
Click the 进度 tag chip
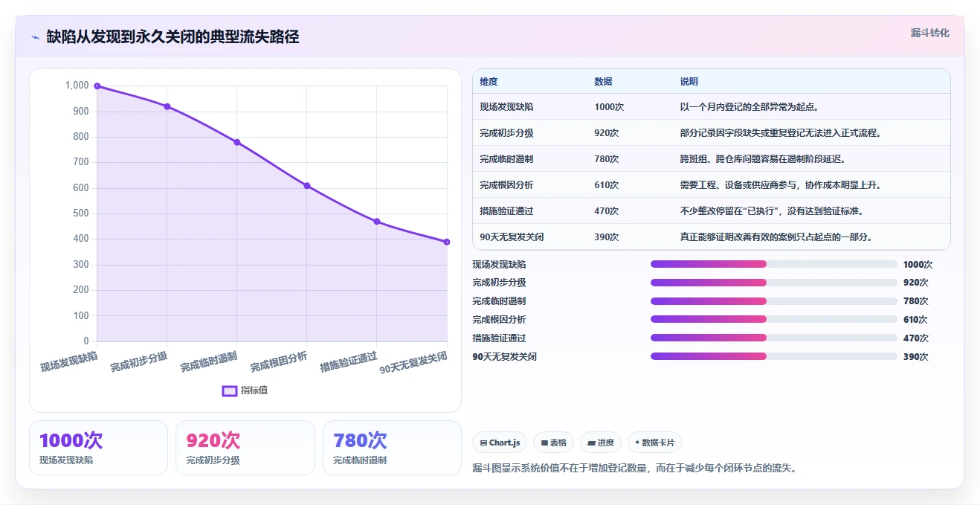[x=601, y=443]
